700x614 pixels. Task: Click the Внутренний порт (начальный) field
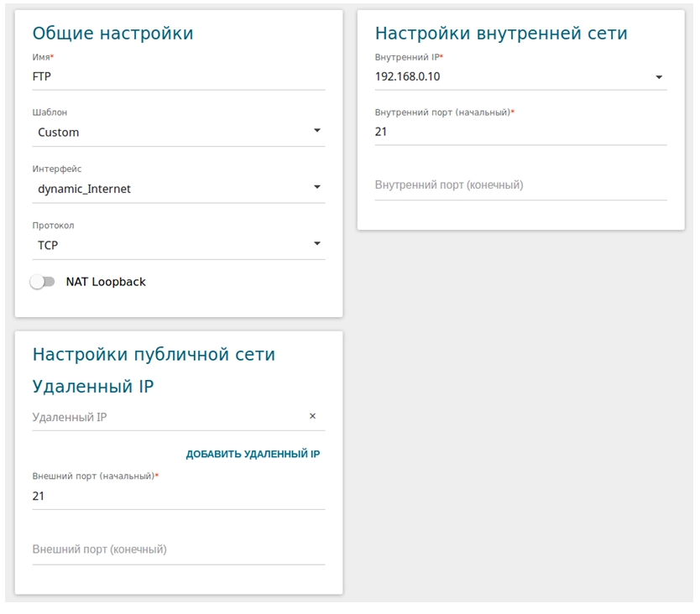click(x=520, y=132)
